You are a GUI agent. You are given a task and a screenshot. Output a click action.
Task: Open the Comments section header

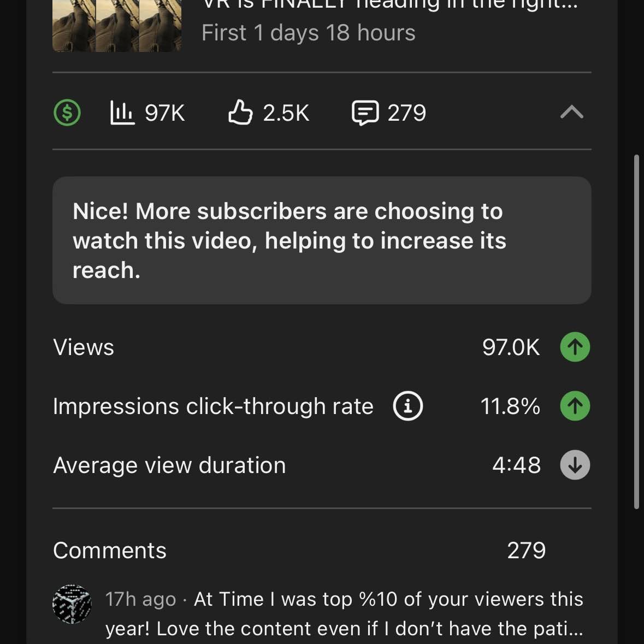click(110, 550)
